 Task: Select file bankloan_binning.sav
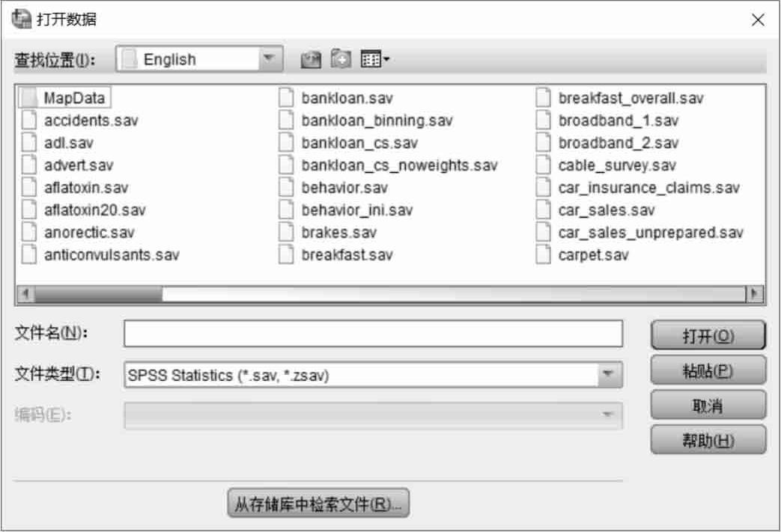click(x=366, y=120)
